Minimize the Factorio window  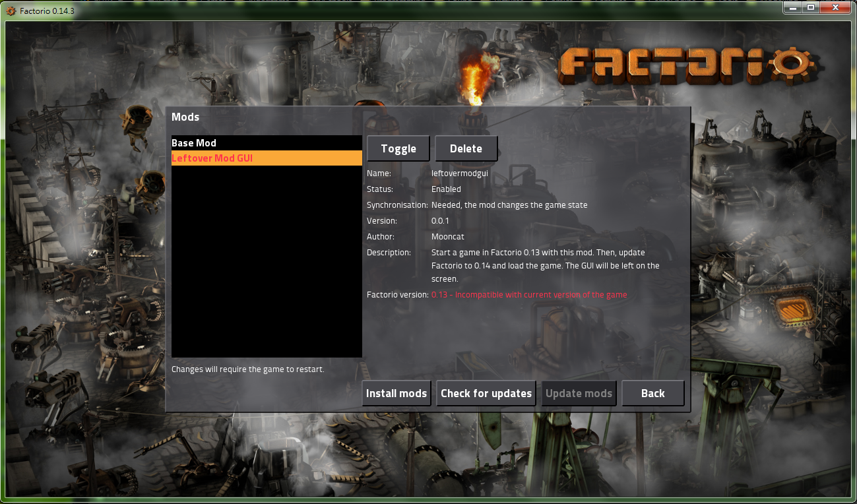click(794, 7)
